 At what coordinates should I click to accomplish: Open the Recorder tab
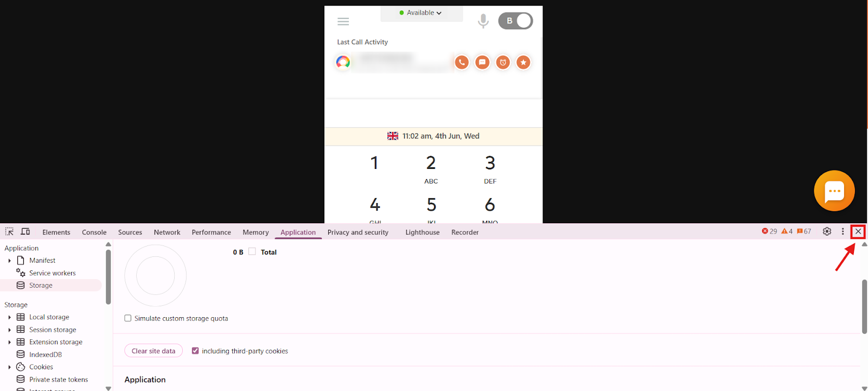tap(465, 232)
